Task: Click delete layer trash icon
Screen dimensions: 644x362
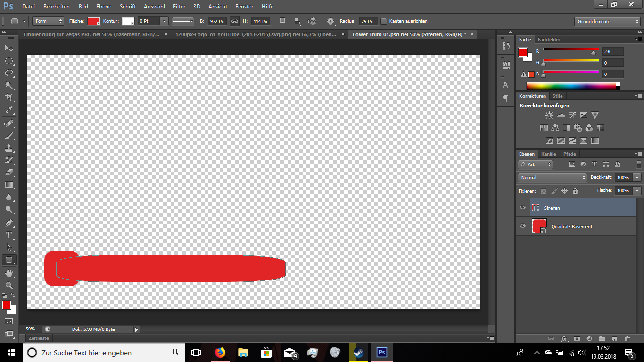Action: point(627,338)
